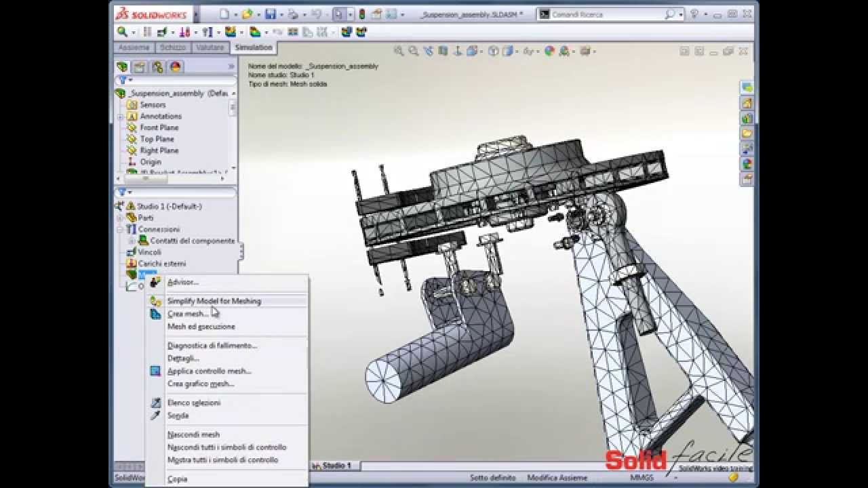Open the dropdown arrow next to Save
This screenshot has width=868, height=488.
281,14
